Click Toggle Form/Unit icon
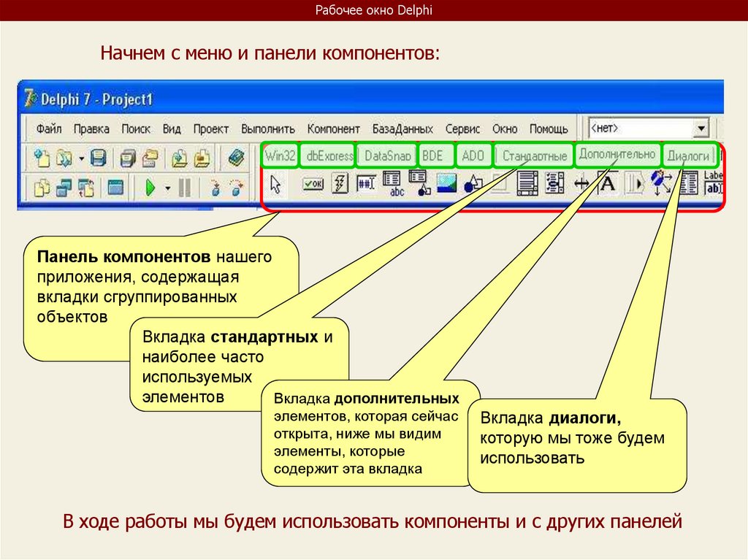Screen dimensions: 748x560 point(86,188)
